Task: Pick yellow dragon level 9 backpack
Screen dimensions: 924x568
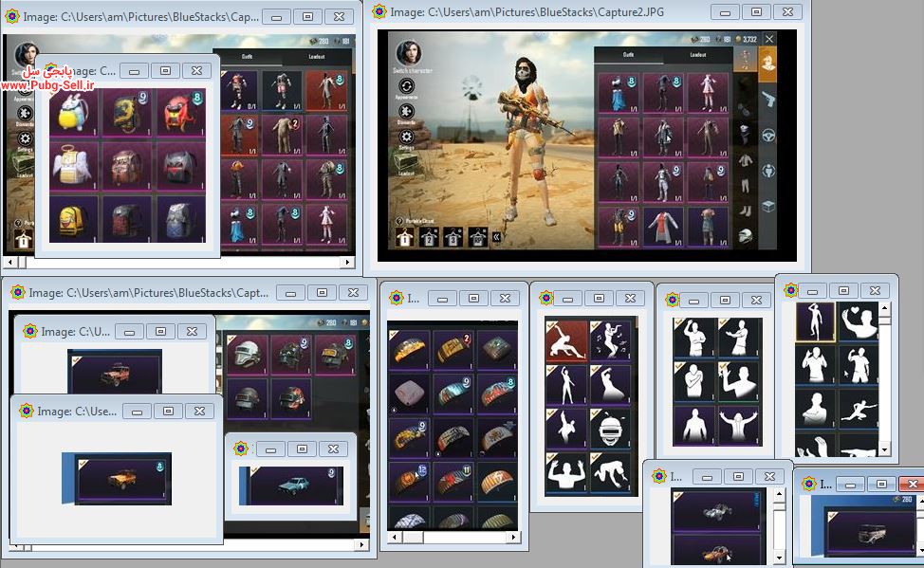Action: point(127,112)
